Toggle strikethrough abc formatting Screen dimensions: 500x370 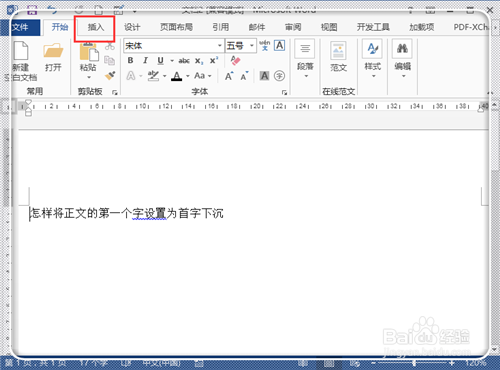pos(184,61)
